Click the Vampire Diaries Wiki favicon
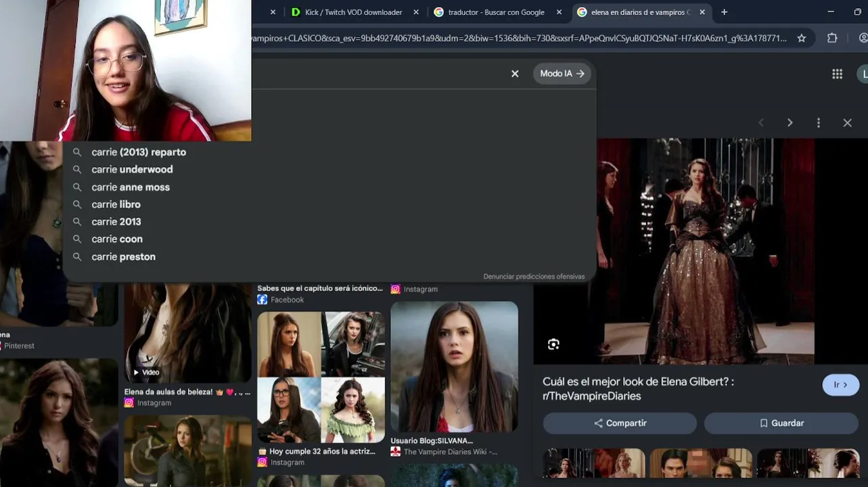This screenshot has height=487, width=868. click(395, 452)
